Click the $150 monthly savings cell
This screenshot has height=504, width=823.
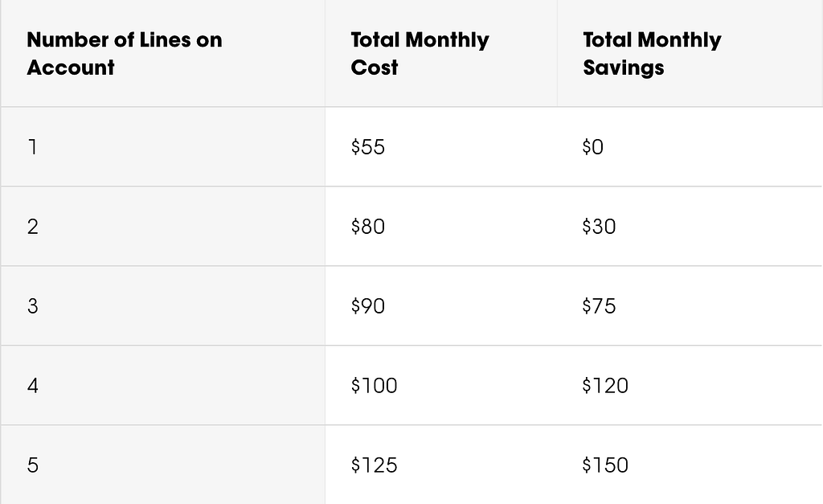point(690,465)
